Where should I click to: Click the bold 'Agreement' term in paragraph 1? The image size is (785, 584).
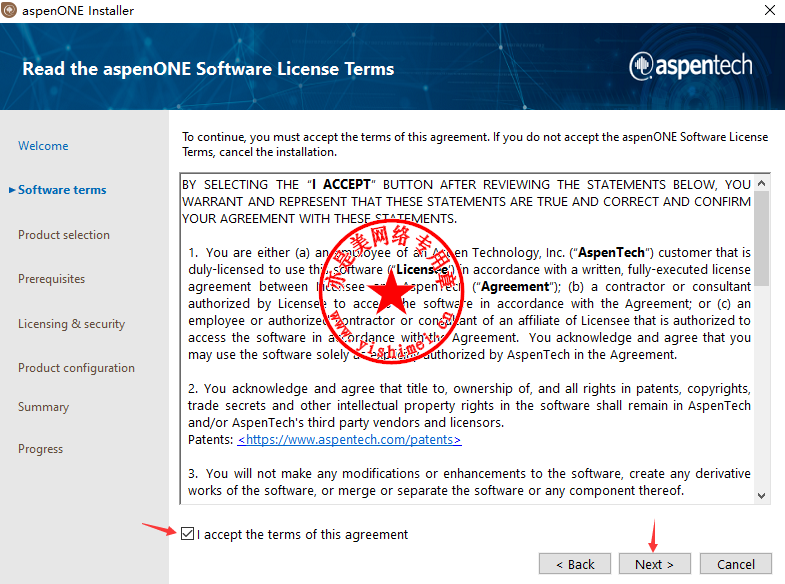click(515, 287)
